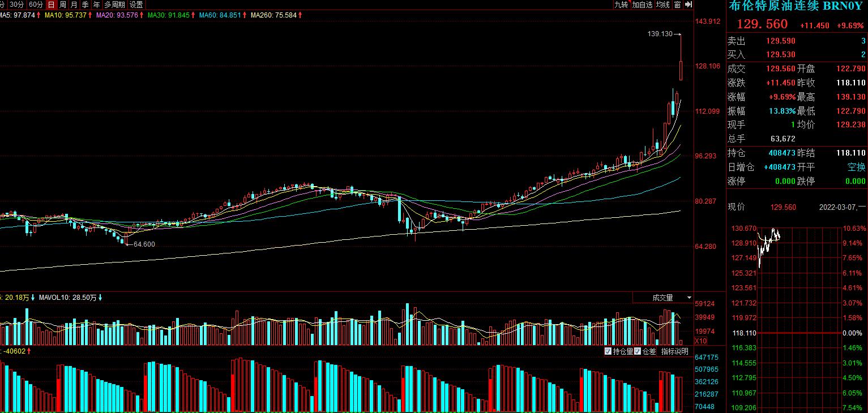Click the 振幅 value 13.83%
868x413 pixels.
(782, 111)
